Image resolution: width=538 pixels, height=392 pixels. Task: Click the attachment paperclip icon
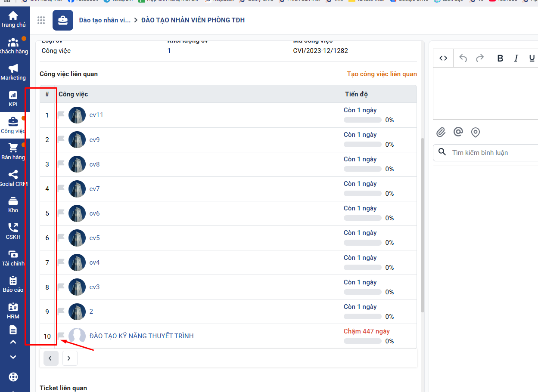tap(441, 132)
